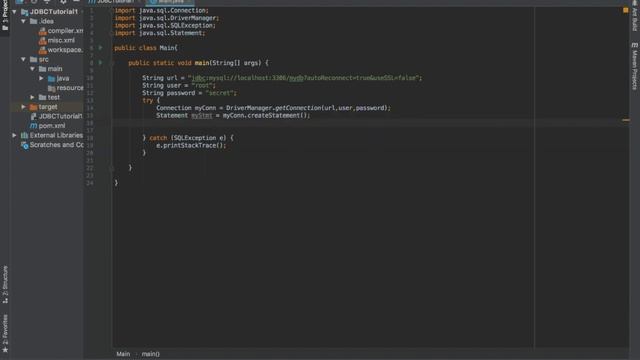
Task: Select pom.xml in the project tree
Action: (x=52, y=126)
